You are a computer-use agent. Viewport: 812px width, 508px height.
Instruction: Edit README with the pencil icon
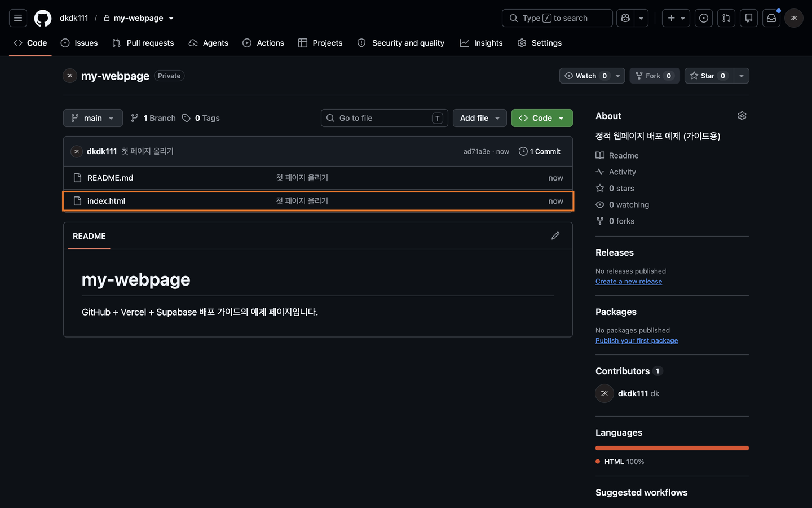pyautogui.click(x=555, y=236)
